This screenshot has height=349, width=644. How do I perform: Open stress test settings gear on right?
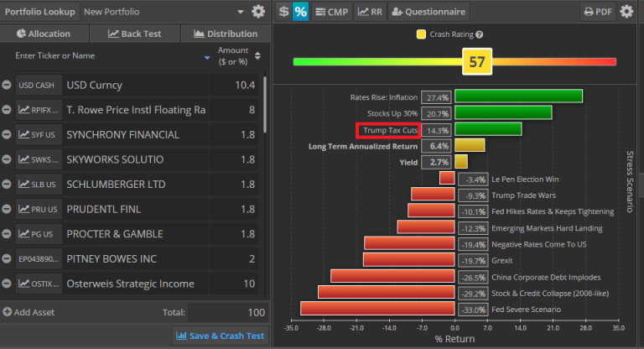628,12
